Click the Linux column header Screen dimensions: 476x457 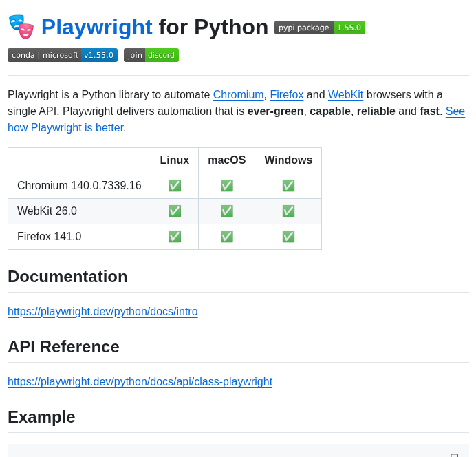tap(175, 160)
